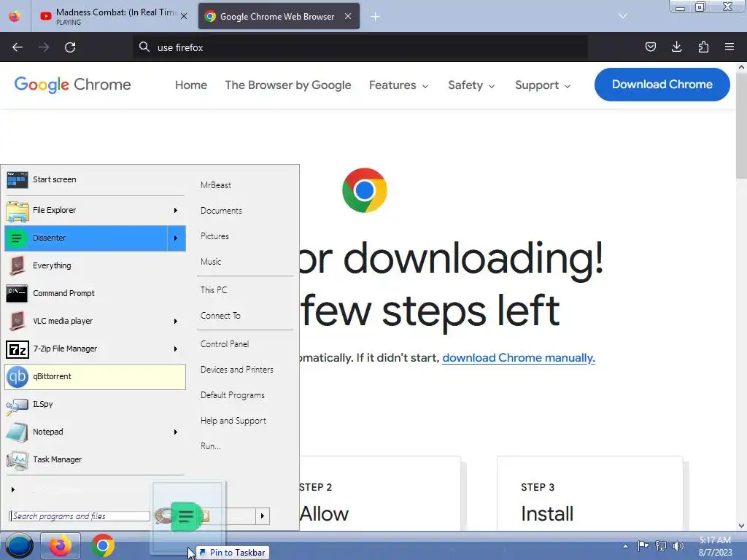Expand the All Programs arrow
Viewport: 747px width, 560px height.
coord(13,489)
